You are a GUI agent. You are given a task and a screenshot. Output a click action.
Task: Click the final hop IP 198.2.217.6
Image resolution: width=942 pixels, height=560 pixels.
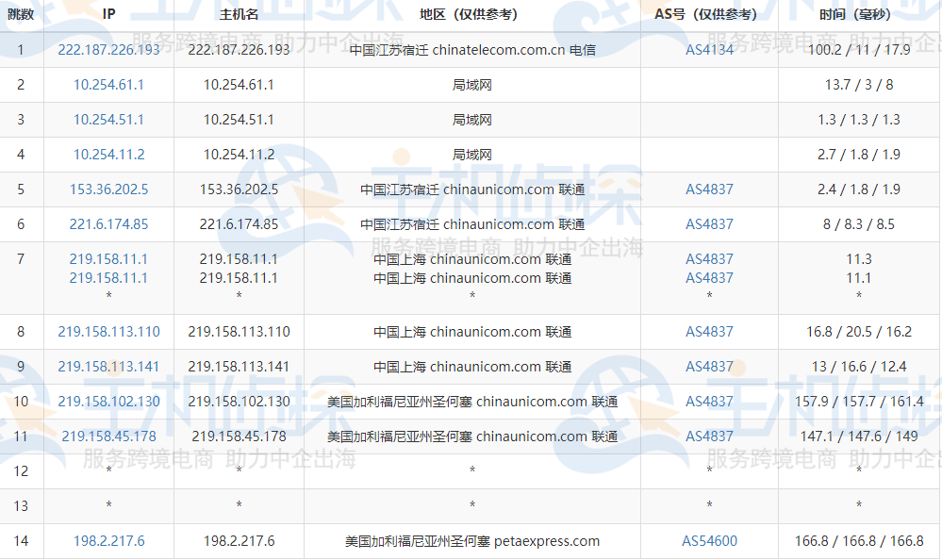(x=108, y=540)
